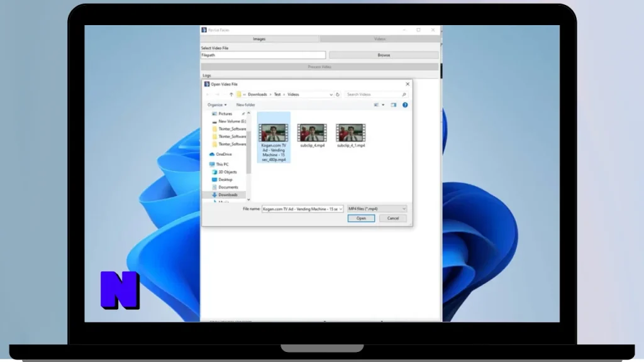Click the Forward arrow in Open Video File

(217, 94)
